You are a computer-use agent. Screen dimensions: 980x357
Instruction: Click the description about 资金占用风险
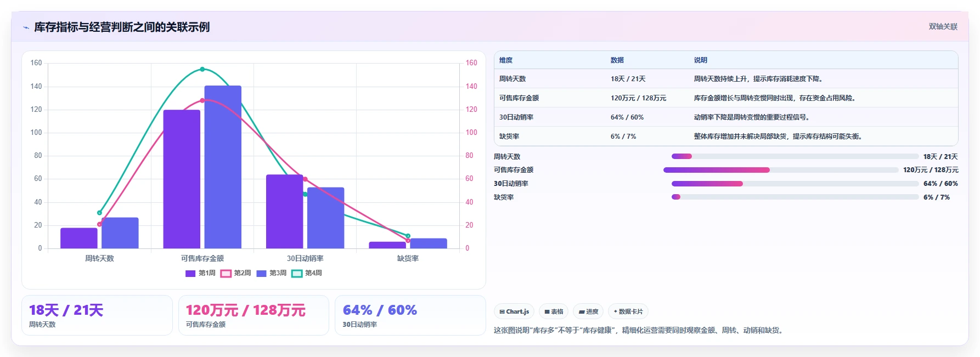[775, 98]
